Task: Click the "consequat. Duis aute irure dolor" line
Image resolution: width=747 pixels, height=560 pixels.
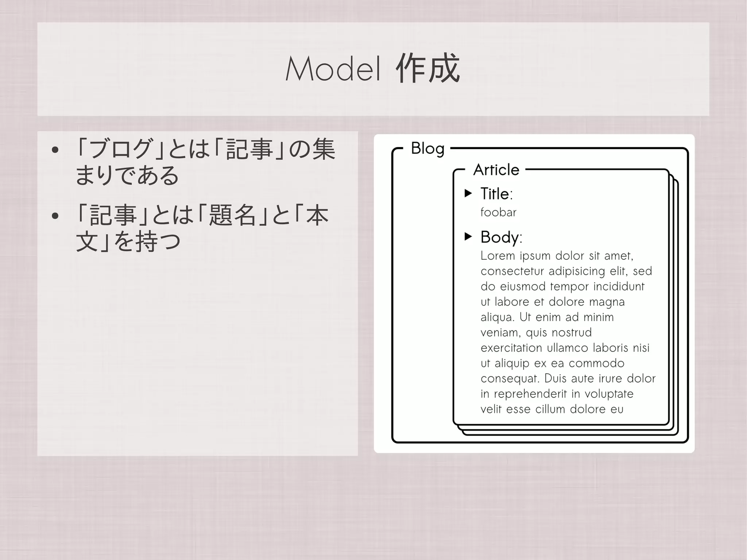Action: click(568, 379)
